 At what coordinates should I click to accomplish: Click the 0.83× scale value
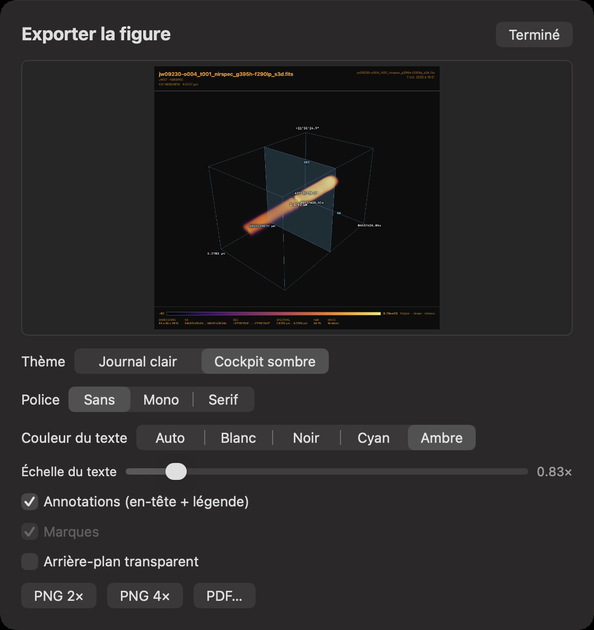[x=554, y=471]
